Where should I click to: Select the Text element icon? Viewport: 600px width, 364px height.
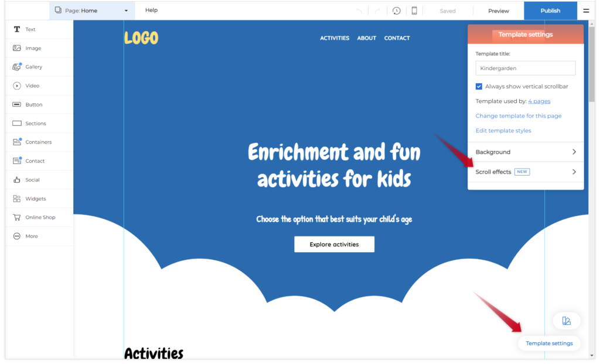[16, 29]
